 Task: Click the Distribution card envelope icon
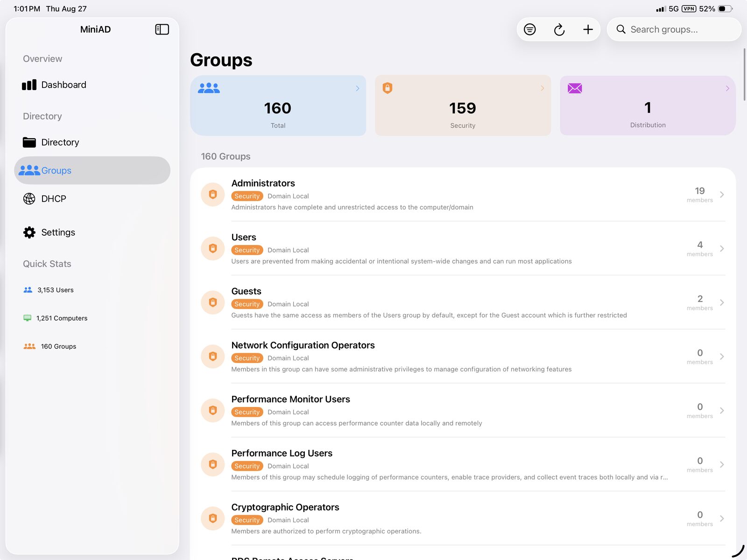pos(575,88)
